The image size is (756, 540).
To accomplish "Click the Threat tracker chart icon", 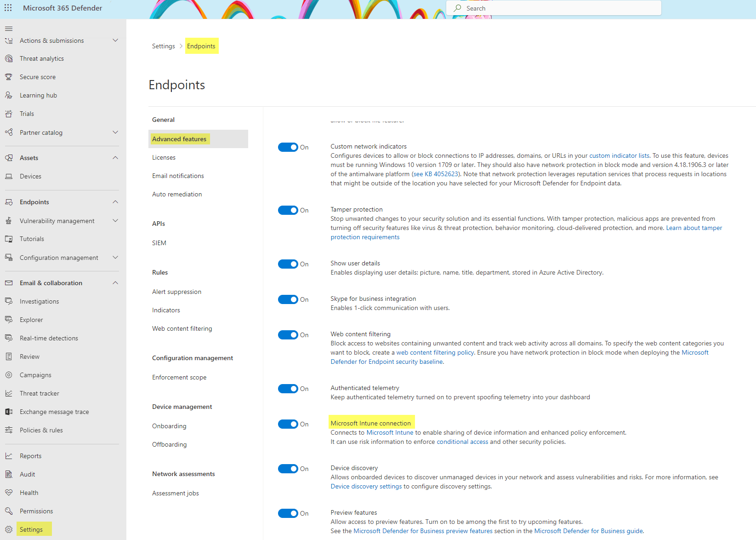I will 9,393.
